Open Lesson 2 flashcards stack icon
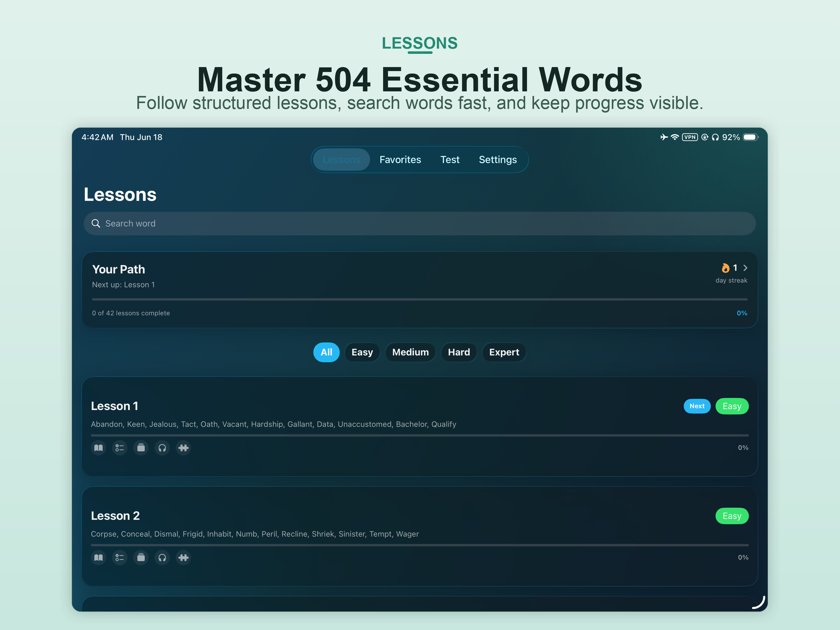The width and height of the screenshot is (840, 630). [141, 557]
